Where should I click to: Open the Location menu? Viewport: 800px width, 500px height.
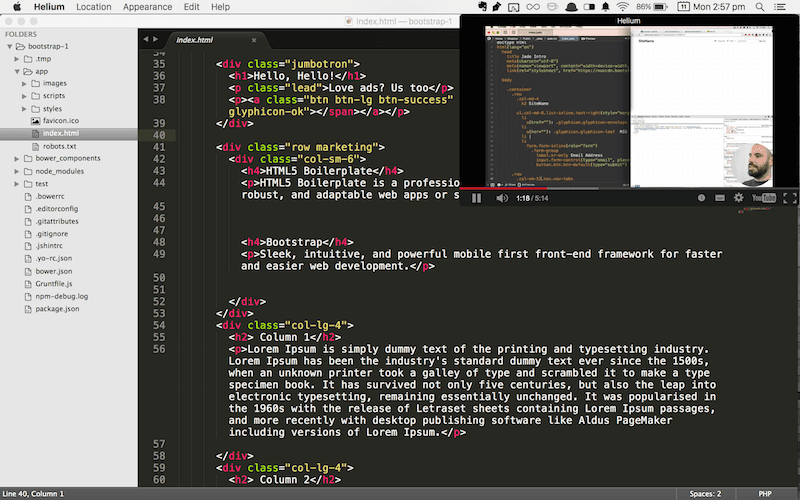click(x=93, y=7)
